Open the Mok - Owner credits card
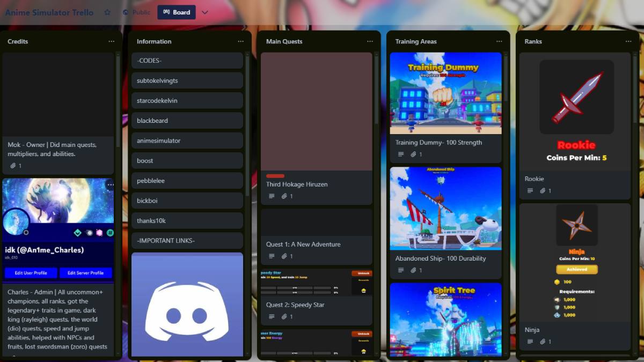The width and height of the screenshot is (644, 362). (58, 113)
